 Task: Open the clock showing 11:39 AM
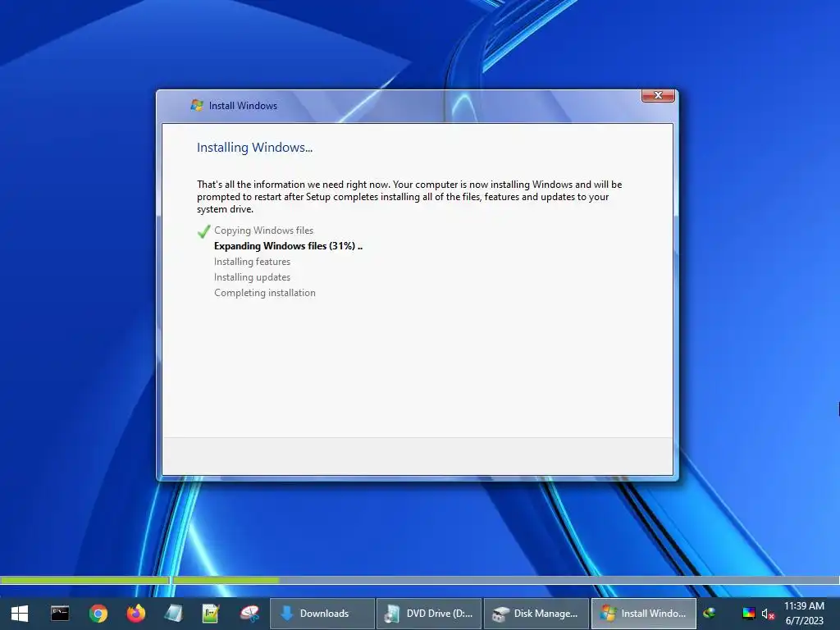(x=804, y=614)
